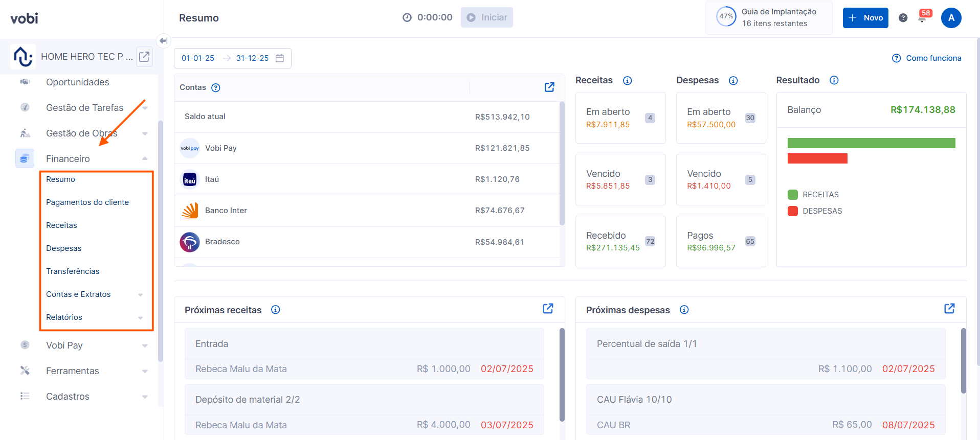Click the info icon beside Receitas

[628, 80]
